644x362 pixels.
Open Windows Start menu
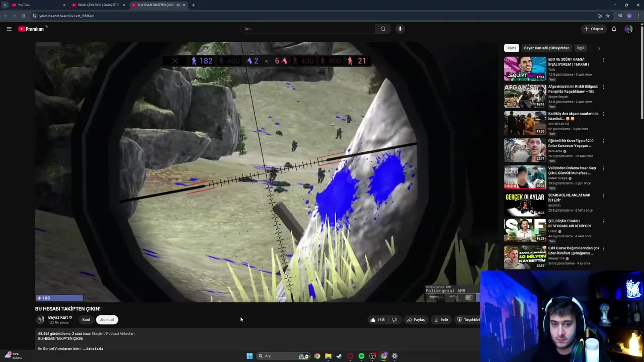pyautogui.click(x=250, y=356)
